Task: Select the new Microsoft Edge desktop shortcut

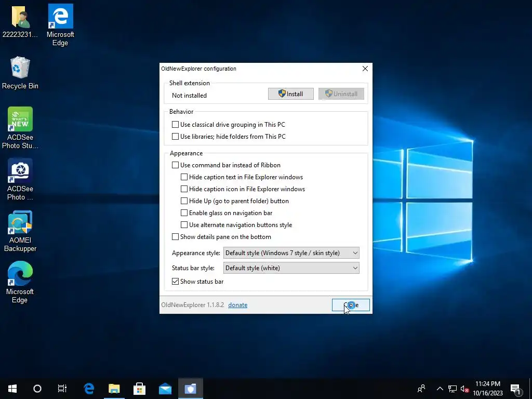Action: [20, 282]
